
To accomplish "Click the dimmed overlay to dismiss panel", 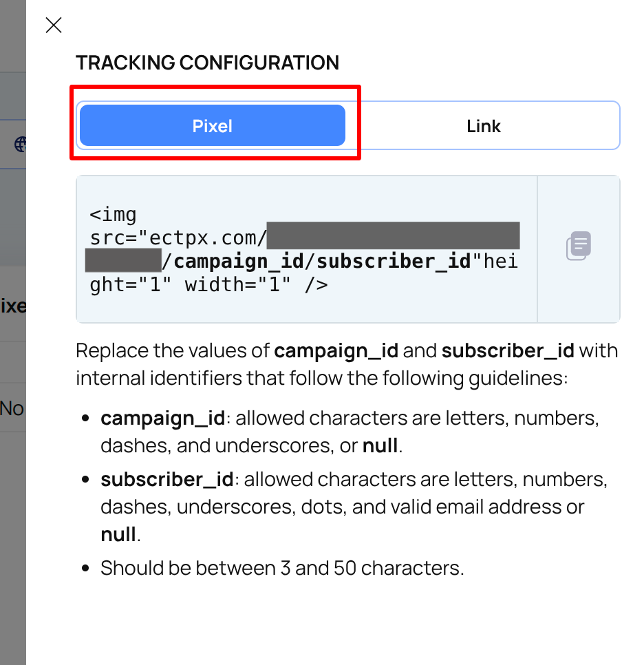I will pos(12,551).
